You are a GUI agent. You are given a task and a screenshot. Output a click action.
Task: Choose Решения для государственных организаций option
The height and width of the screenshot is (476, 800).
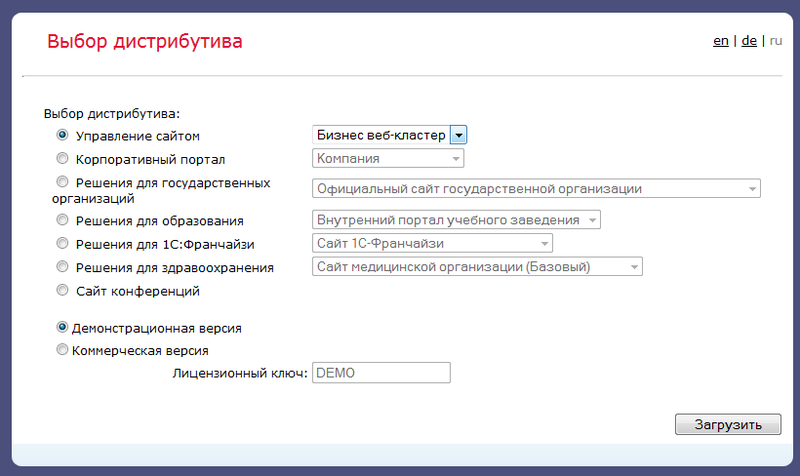62,182
